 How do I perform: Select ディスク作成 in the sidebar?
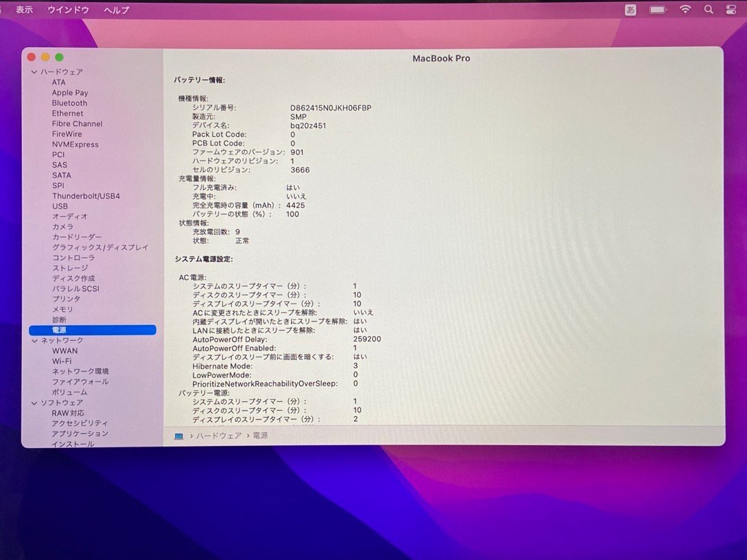(x=73, y=279)
